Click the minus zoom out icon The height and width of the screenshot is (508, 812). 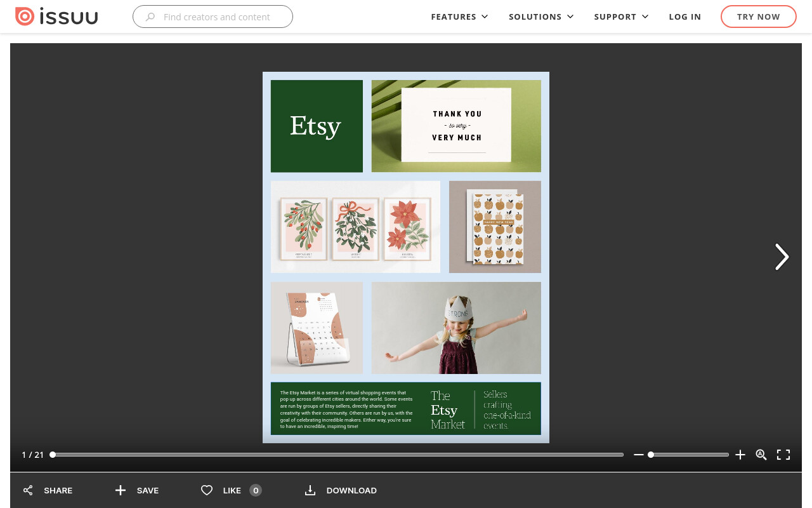tap(639, 455)
